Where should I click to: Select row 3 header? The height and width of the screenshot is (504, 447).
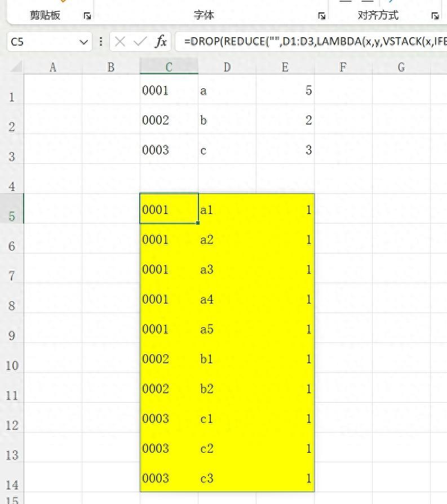click(x=12, y=149)
